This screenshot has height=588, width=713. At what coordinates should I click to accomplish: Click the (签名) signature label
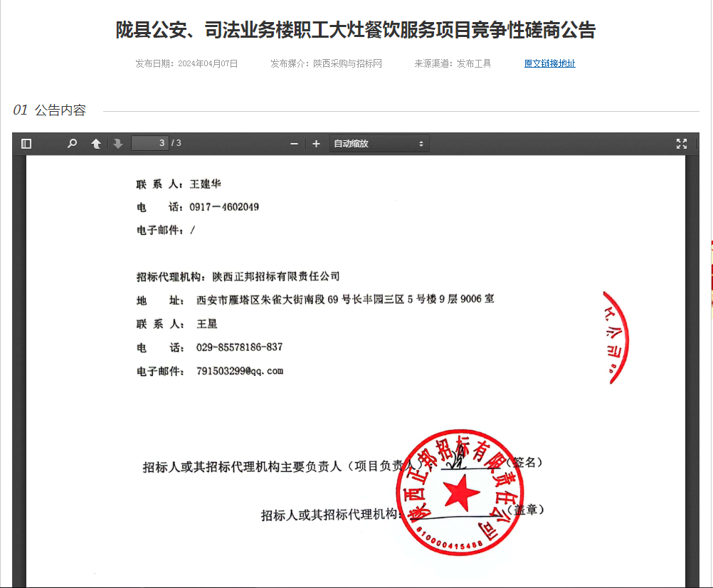click(524, 463)
